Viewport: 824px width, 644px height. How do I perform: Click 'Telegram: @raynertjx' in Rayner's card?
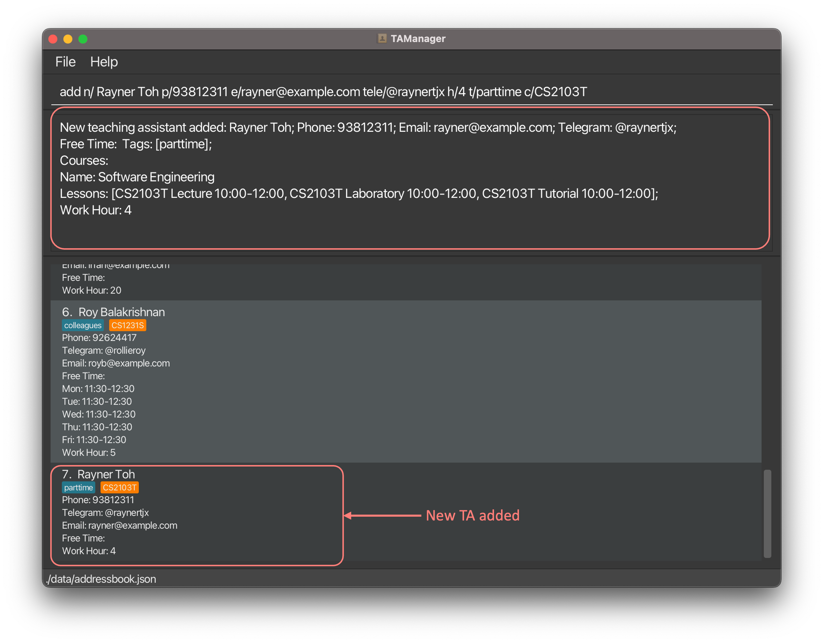point(105,513)
